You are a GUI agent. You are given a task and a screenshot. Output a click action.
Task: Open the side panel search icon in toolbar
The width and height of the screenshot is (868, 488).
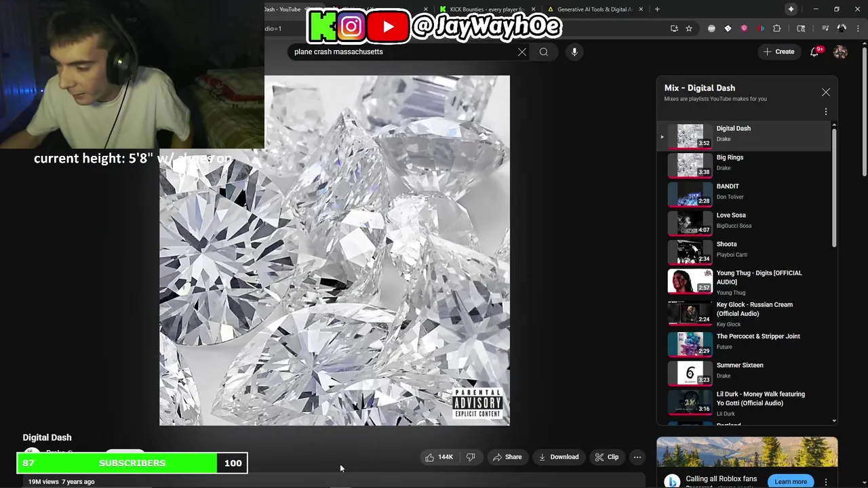[x=801, y=28]
